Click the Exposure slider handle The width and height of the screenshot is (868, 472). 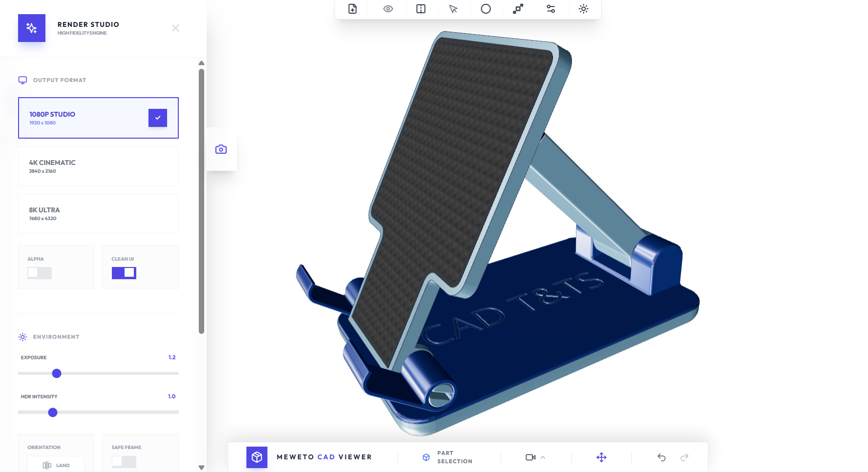pos(57,373)
